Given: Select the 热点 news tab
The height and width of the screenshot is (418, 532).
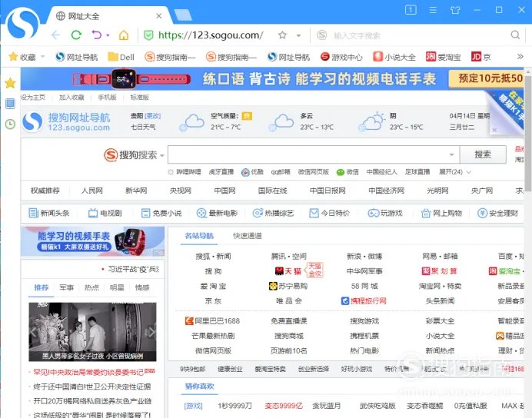Looking at the screenshot, I should click(91, 287).
